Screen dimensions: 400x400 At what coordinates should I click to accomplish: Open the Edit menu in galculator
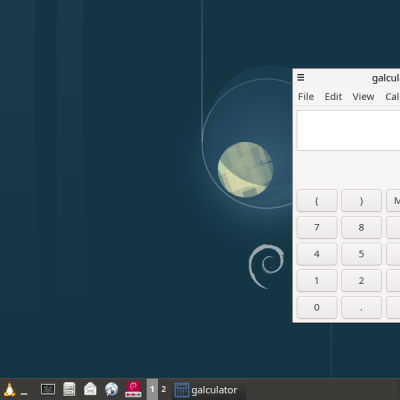pyautogui.click(x=333, y=97)
